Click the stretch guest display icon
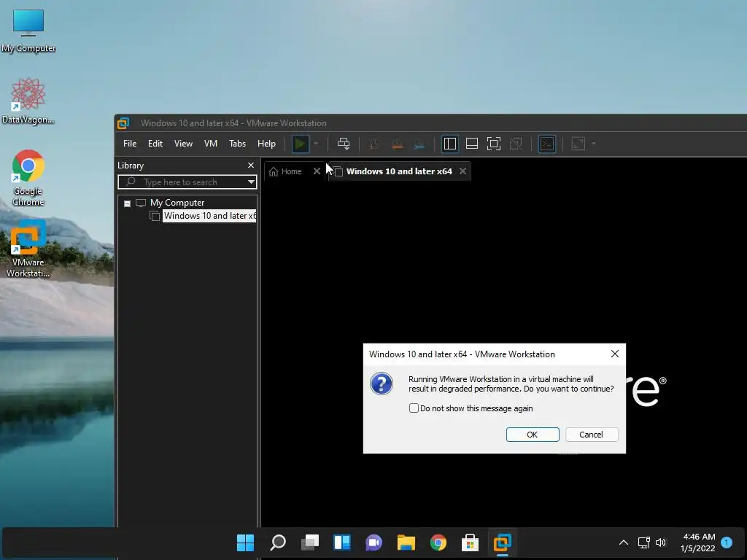 click(578, 144)
